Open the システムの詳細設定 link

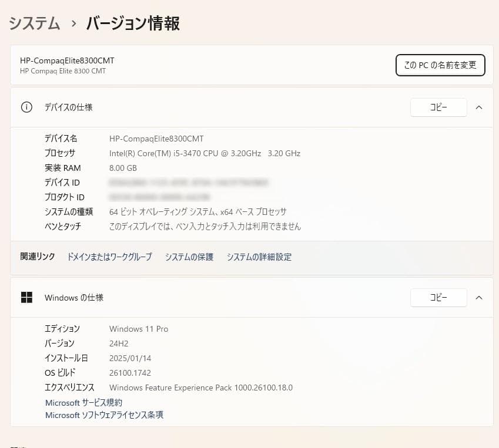pos(257,257)
